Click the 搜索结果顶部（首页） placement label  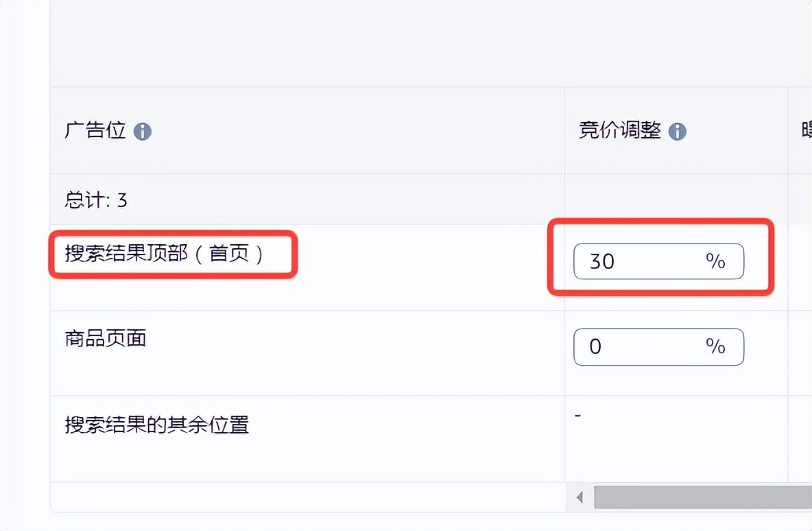click(x=164, y=254)
